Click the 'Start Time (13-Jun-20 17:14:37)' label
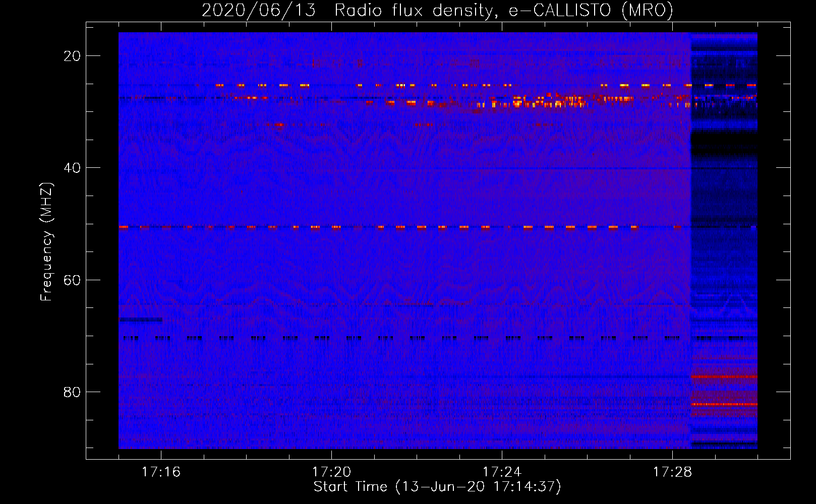Image resolution: width=816 pixels, height=504 pixels. point(437,487)
